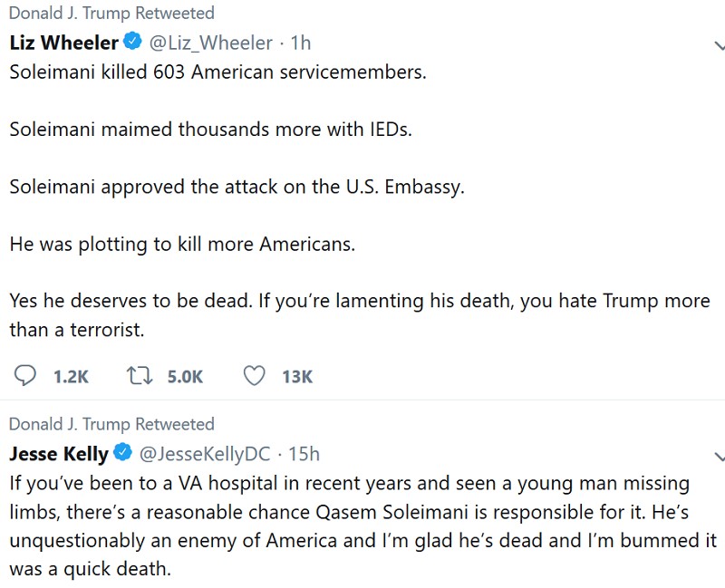This screenshot has height=588, width=725.
Task: Click the 5.0K retweets count
Action: (x=185, y=377)
